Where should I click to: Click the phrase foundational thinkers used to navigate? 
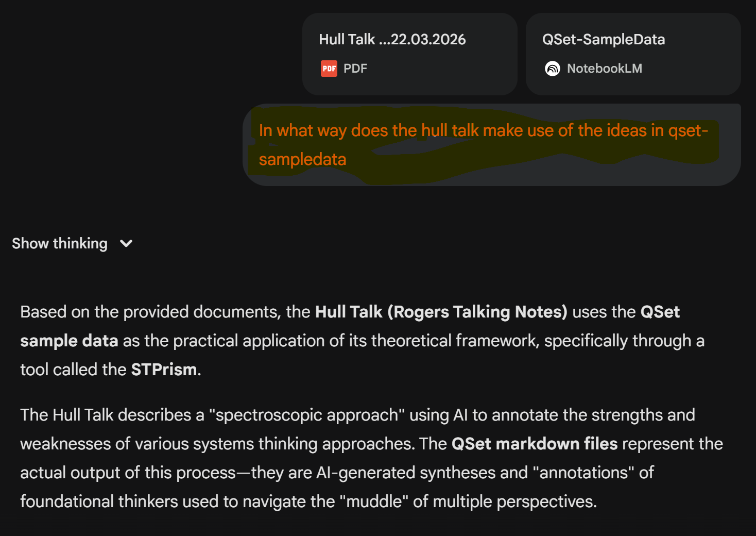tap(177, 501)
